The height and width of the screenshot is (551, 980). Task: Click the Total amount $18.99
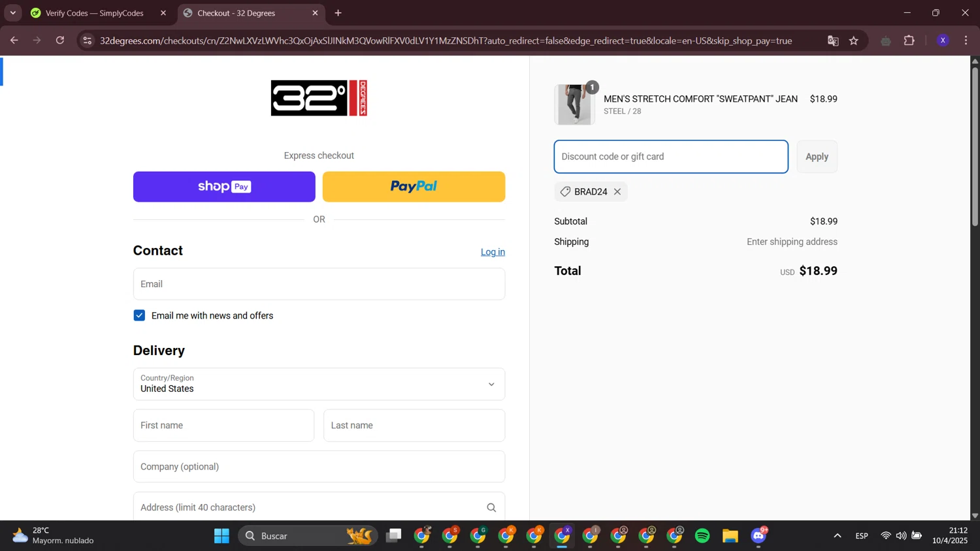click(818, 271)
